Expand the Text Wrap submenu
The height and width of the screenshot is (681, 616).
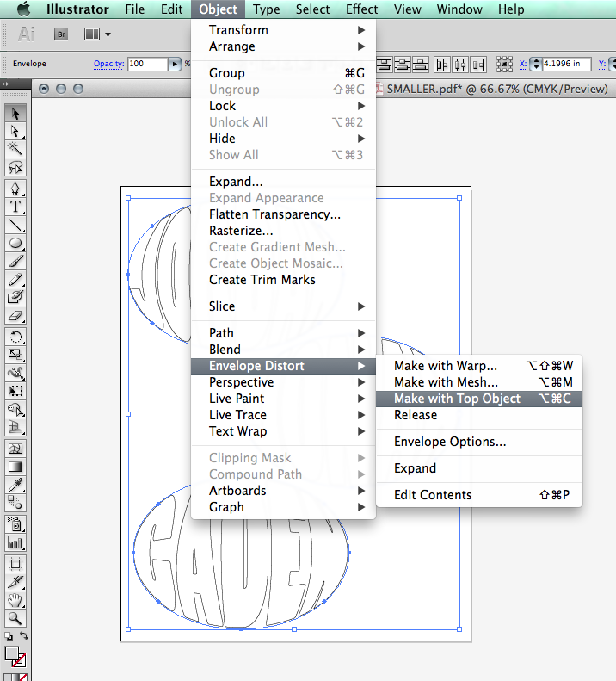pyautogui.click(x=283, y=431)
